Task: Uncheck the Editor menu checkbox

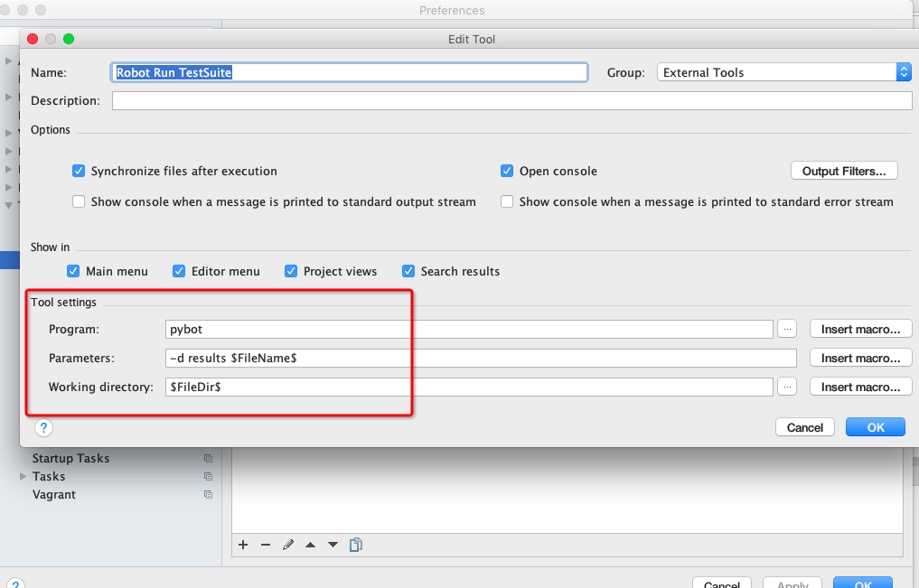Action: tap(179, 271)
